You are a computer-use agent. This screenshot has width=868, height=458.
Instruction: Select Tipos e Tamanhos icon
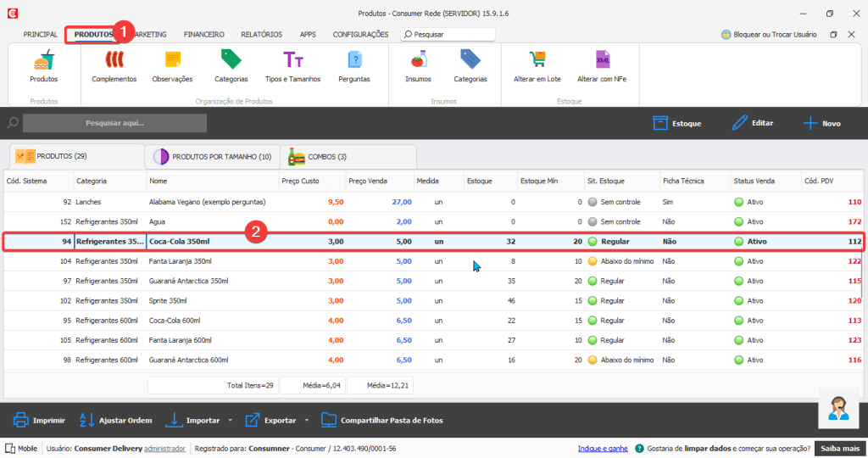pyautogui.click(x=293, y=62)
